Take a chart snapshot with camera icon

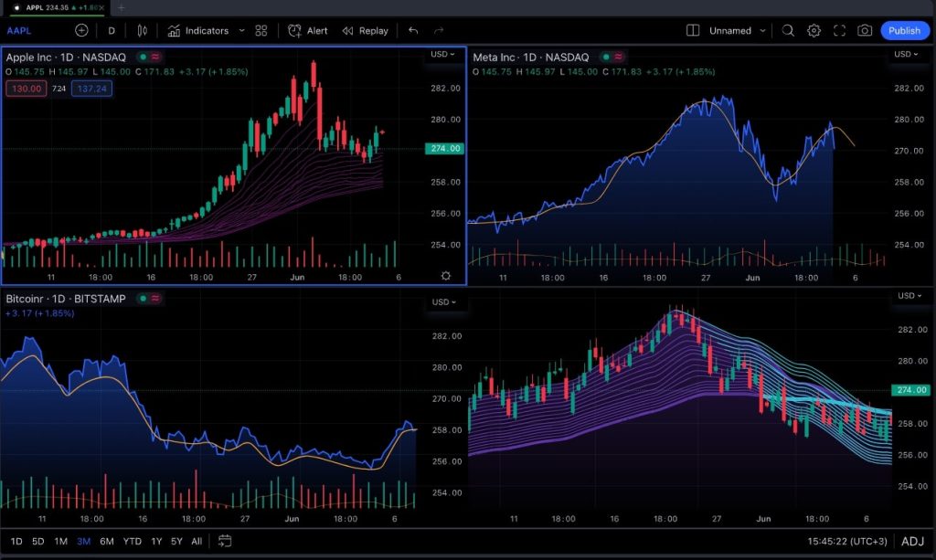(865, 30)
